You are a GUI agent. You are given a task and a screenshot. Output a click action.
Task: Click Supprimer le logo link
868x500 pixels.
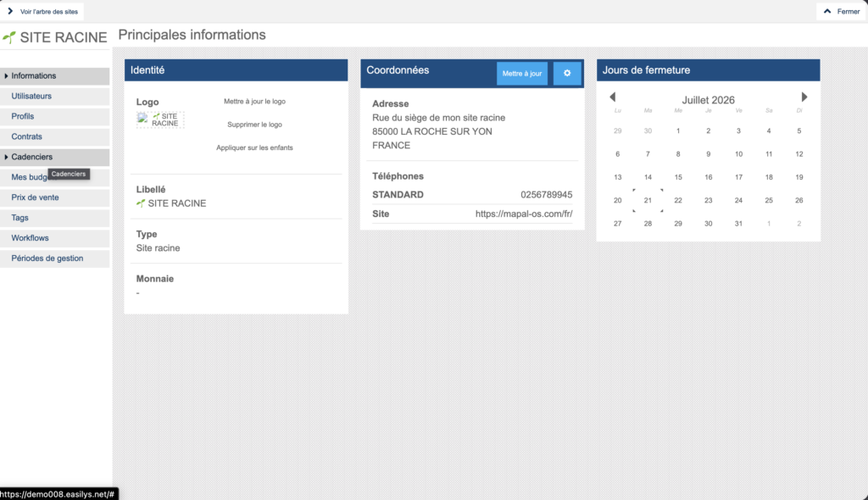point(254,125)
